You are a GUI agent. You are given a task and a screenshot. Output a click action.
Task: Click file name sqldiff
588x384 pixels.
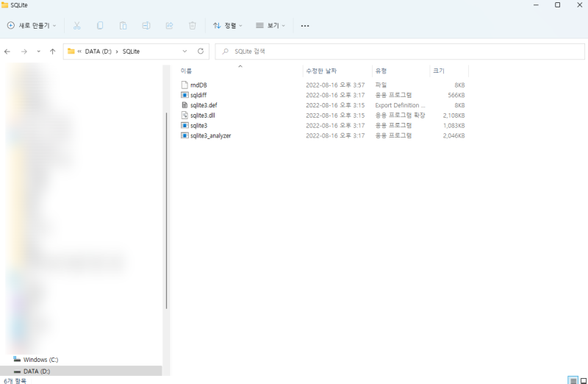(198, 95)
